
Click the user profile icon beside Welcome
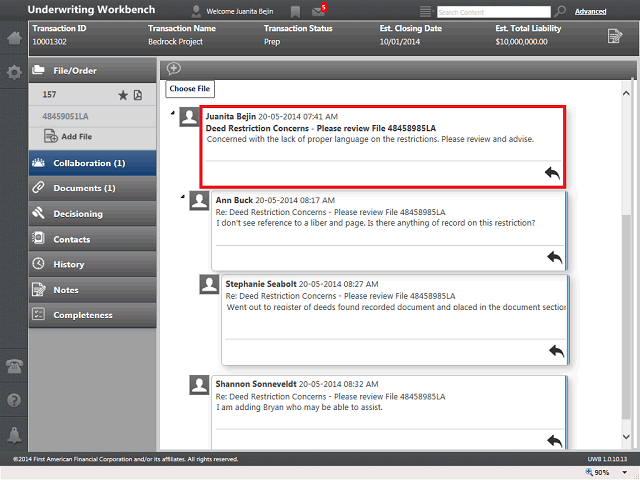pos(196,11)
